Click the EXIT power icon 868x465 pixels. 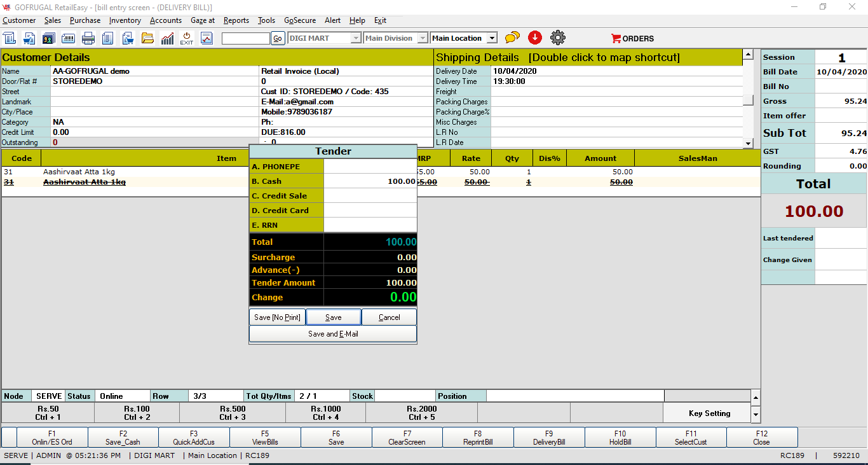coord(187,38)
